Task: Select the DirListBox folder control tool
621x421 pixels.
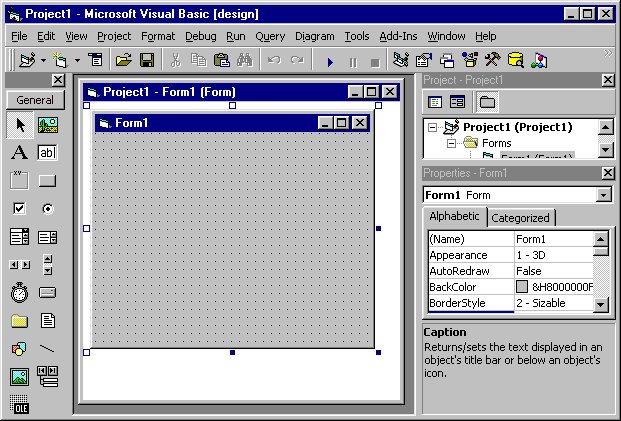Action: click(x=19, y=321)
